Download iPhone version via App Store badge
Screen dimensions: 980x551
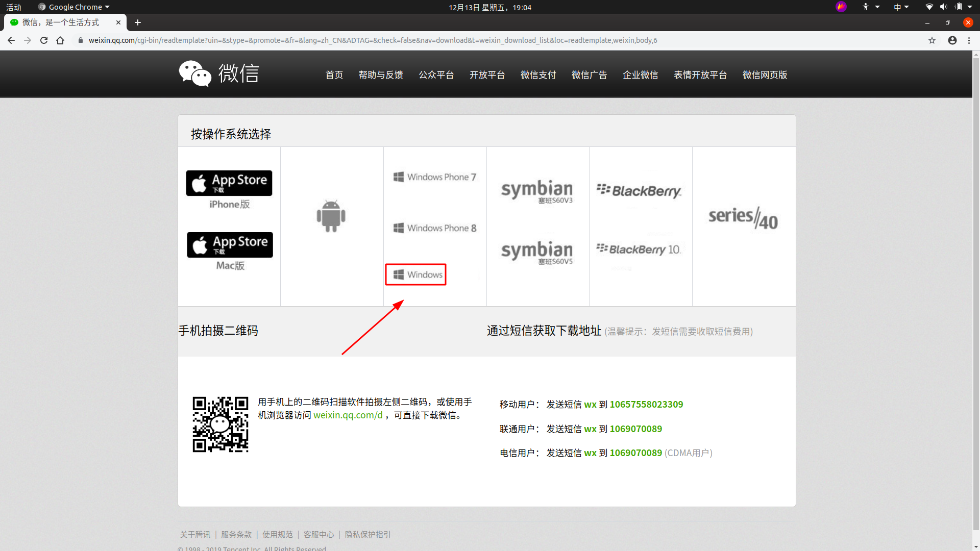(x=229, y=183)
